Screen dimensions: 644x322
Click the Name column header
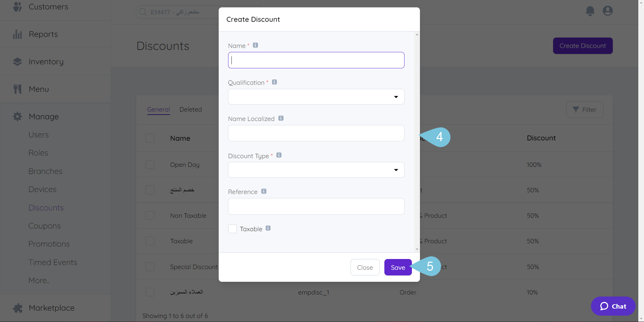pyautogui.click(x=180, y=138)
